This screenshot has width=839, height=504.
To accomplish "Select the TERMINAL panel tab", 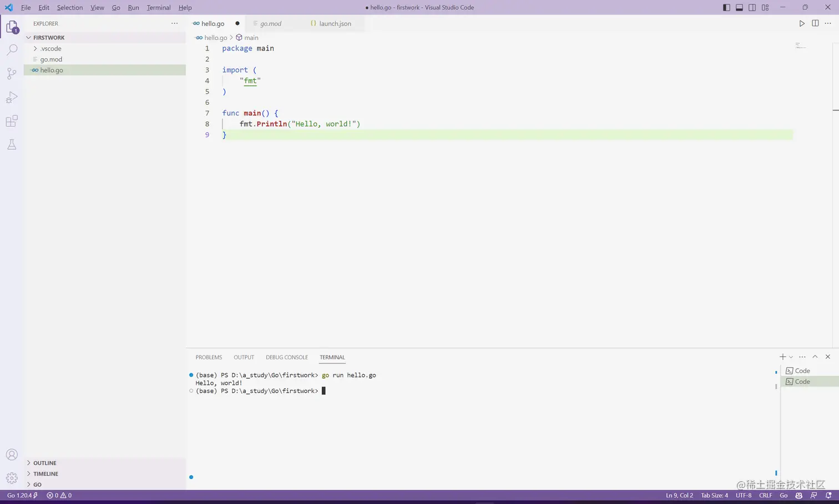I will [x=332, y=357].
